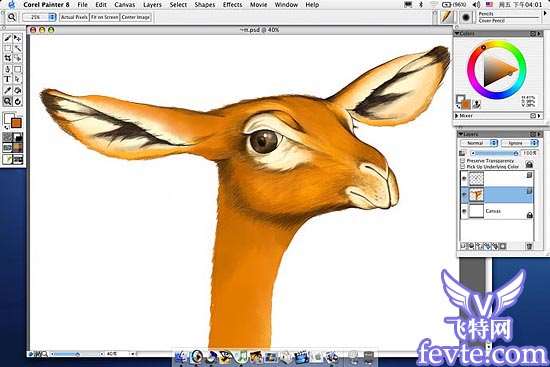
Task: Select the Magnifier tool in toolbox
Action: click(x=7, y=102)
